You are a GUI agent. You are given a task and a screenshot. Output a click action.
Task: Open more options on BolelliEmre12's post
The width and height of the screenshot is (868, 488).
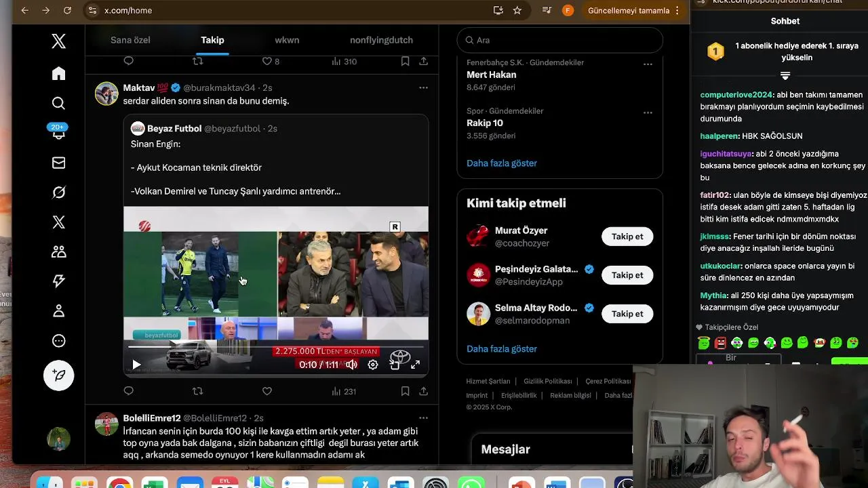coord(423,418)
